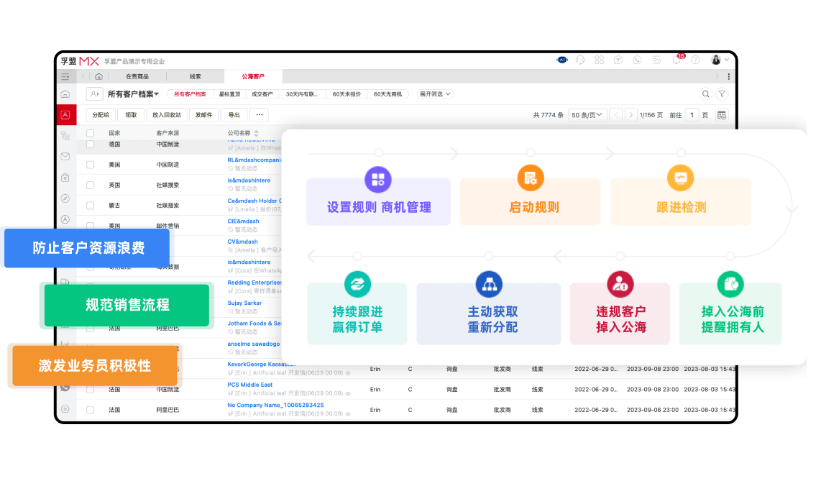
Task: Select the checkbox beside the 蒙古 社媒搜索 row
Action: tap(90, 206)
